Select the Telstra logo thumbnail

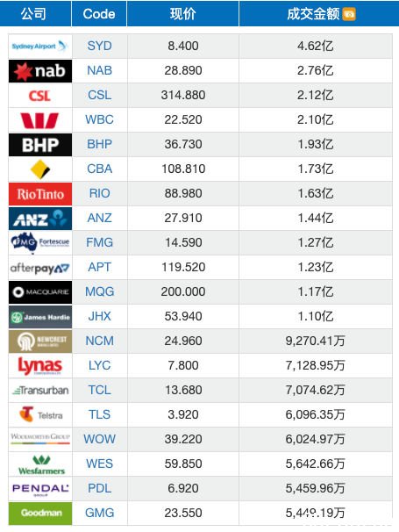(x=40, y=415)
